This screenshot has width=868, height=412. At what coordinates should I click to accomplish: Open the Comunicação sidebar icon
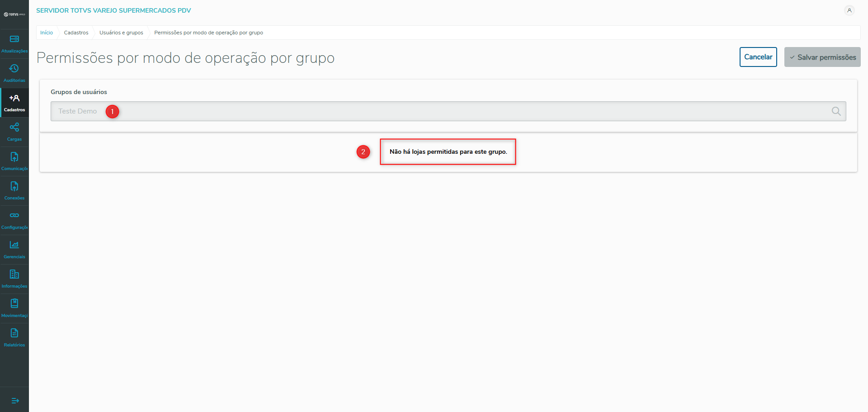[14, 157]
